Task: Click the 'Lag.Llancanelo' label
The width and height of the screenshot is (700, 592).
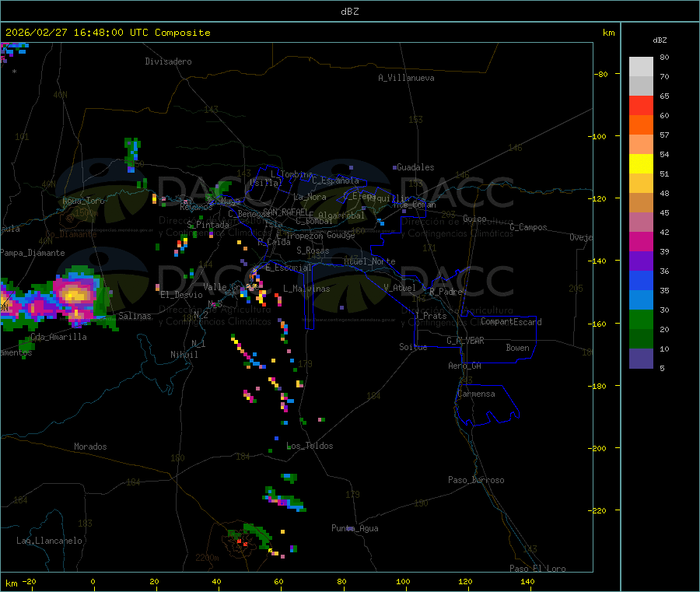Action: tap(49, 541)
